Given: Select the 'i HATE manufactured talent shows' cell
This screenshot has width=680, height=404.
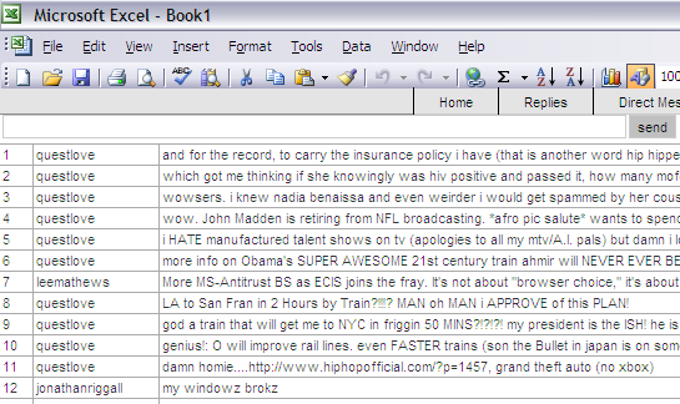Looking at the screenshot, I should point(420,240).
